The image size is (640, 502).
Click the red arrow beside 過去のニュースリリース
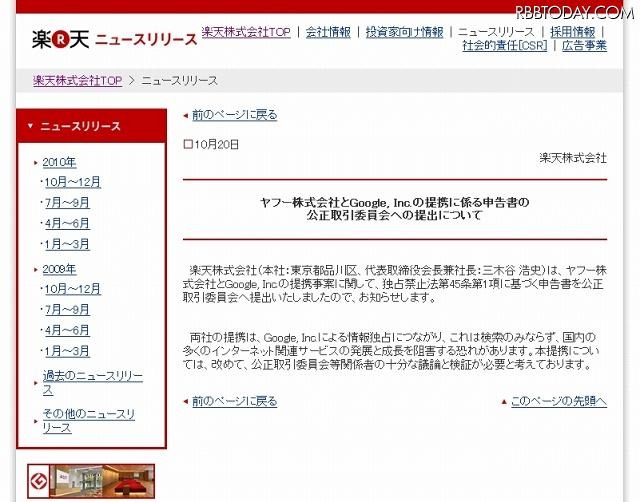point(36,383)
